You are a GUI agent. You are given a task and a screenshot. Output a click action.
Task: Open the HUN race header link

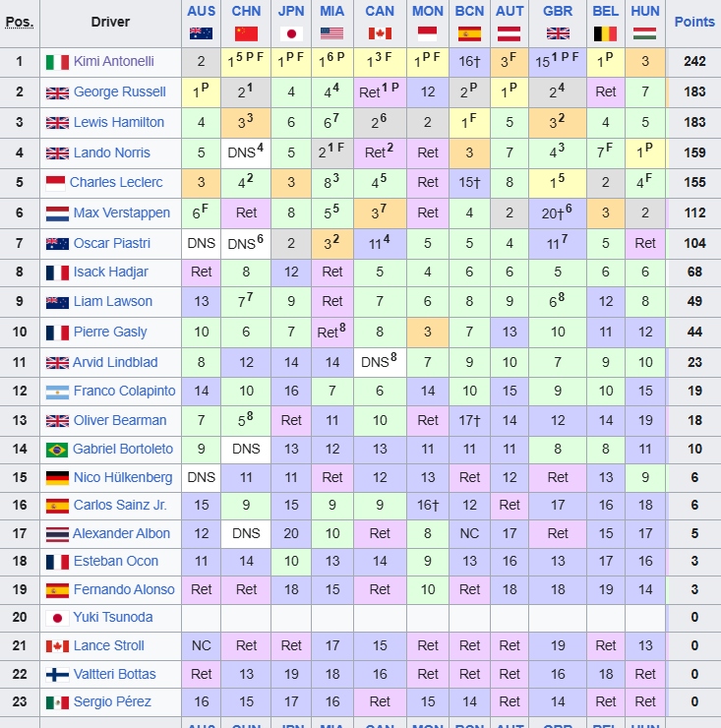tap(645, 11)
